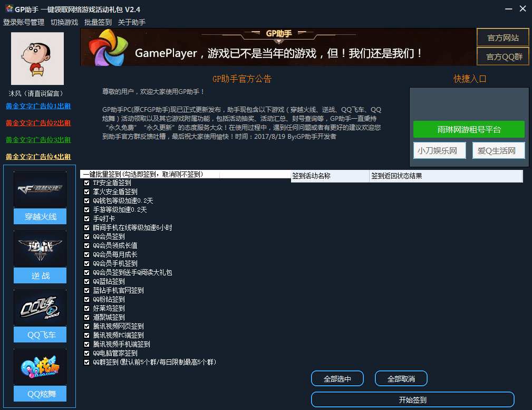
Task: Open 官方网站 button
Action: tap(503, 37)
